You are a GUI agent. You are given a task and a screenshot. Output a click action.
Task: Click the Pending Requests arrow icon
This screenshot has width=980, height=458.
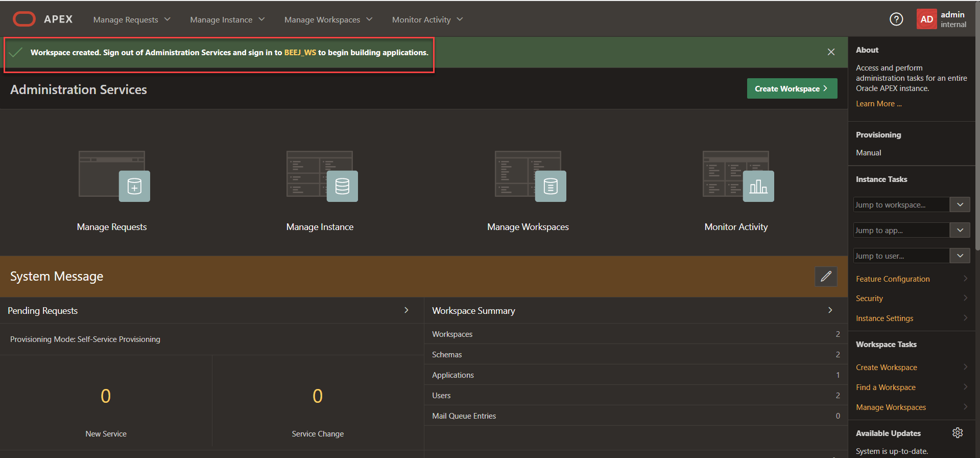click(x=407, y=310)
